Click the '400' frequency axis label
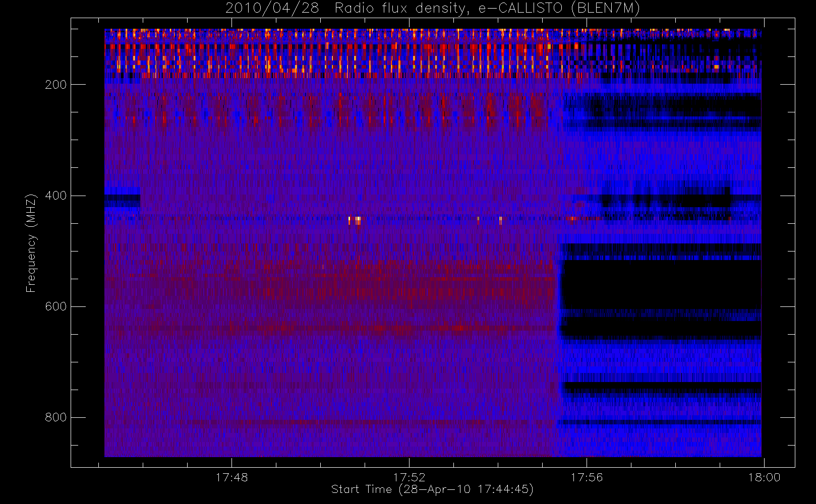816x504 pixels. pyautogui.click(x=55, y=196)
